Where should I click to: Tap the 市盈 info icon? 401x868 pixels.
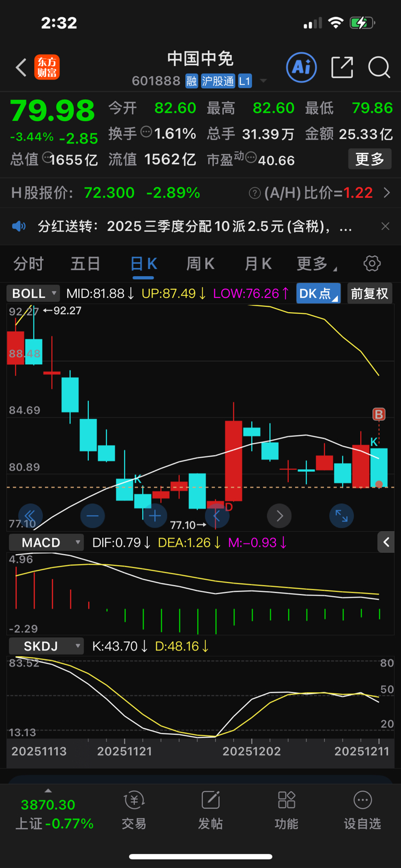tap(251, 158)
